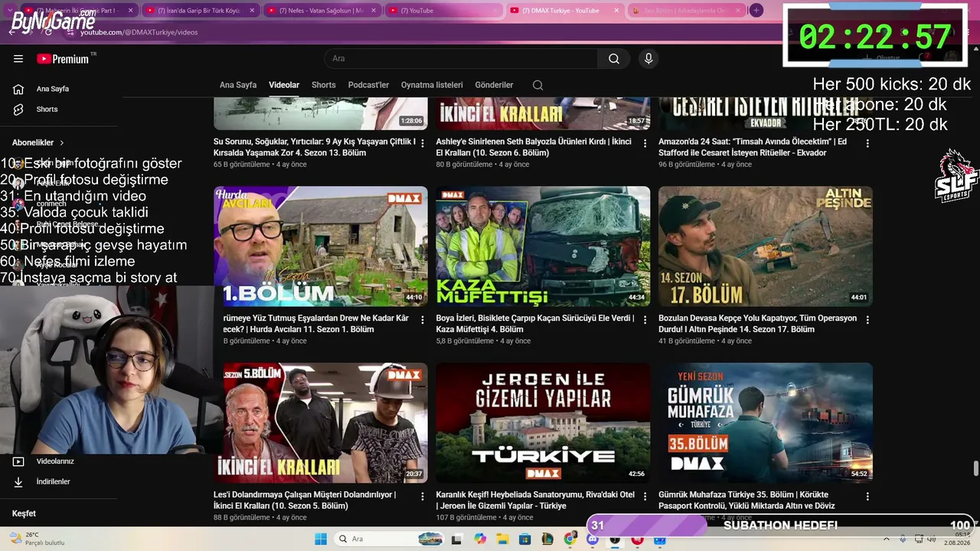Open the taskbar clock and date
Screen dimensions: 980x551
(x=957, y=539)
